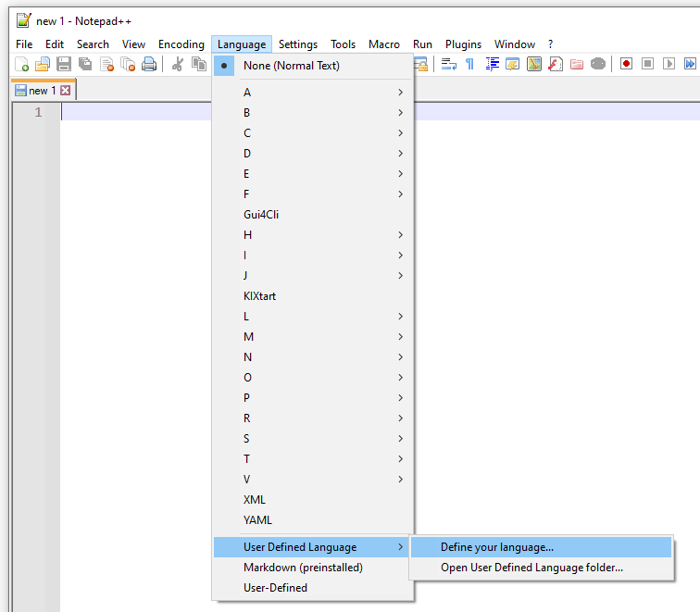Select User Defined Language menu entry
The height and width of the screenshot is (612, 700).
pos(311,547)
